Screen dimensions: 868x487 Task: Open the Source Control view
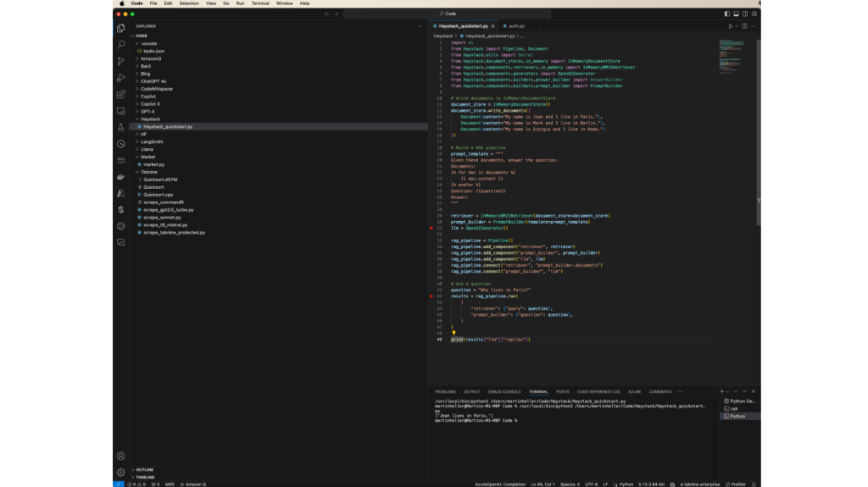(121, 61)
